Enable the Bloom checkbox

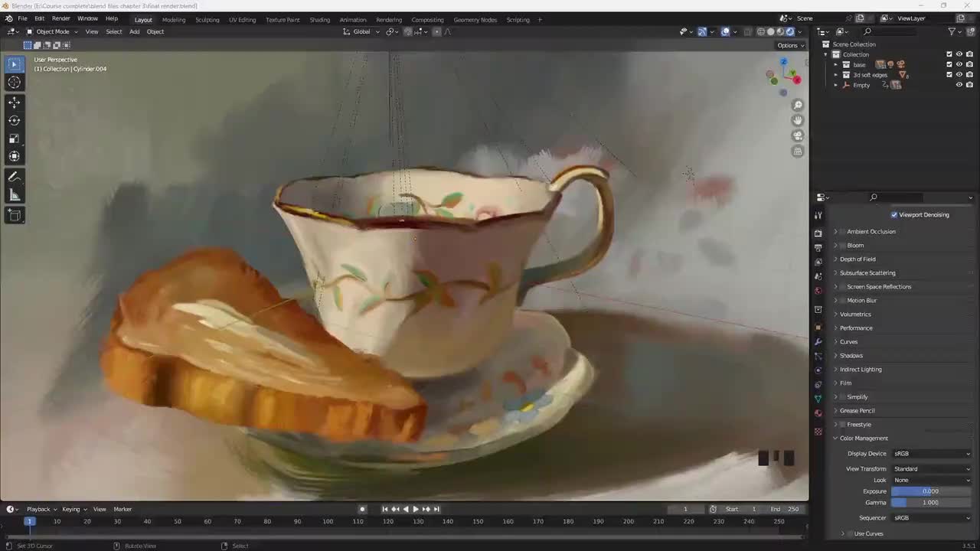click(842, 246)
